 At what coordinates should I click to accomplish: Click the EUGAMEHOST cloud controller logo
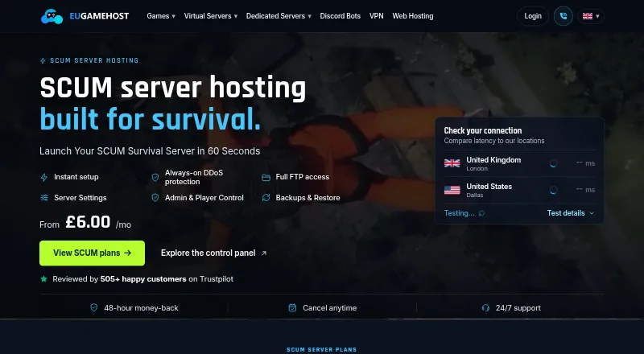pyautogui.click(x=52, y=16)
